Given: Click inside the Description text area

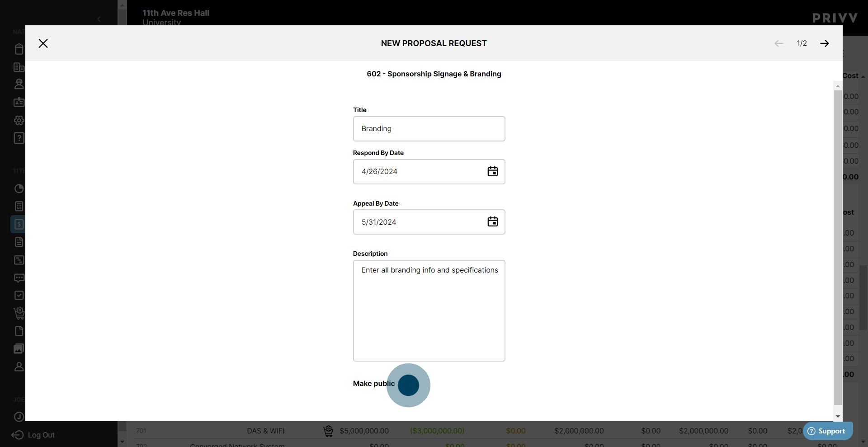Looking at the screenshot, I should [x=429, y=311].
